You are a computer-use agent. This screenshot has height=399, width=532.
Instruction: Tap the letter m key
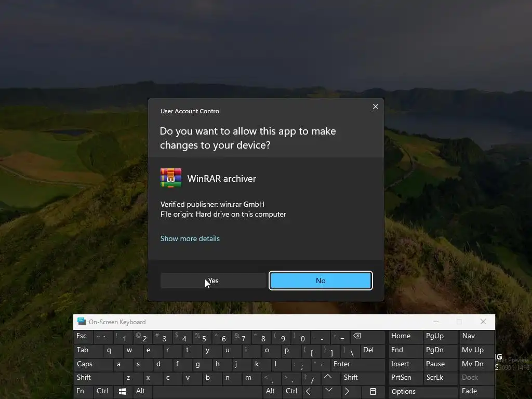click(x=251, y=378)
